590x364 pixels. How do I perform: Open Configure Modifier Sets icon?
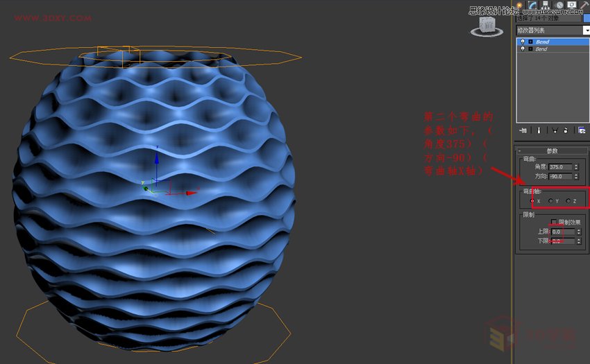coord(582,130)
